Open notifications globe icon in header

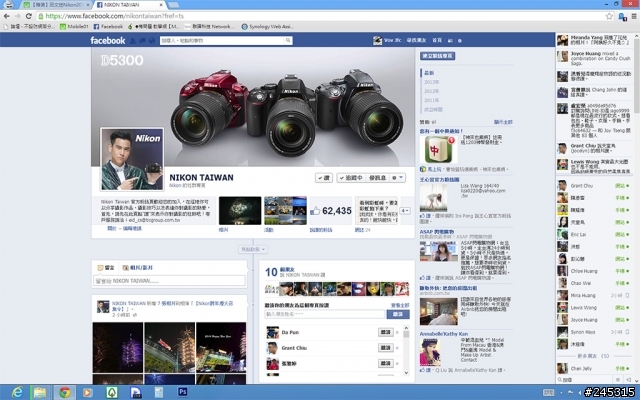(x=152, y=40)
